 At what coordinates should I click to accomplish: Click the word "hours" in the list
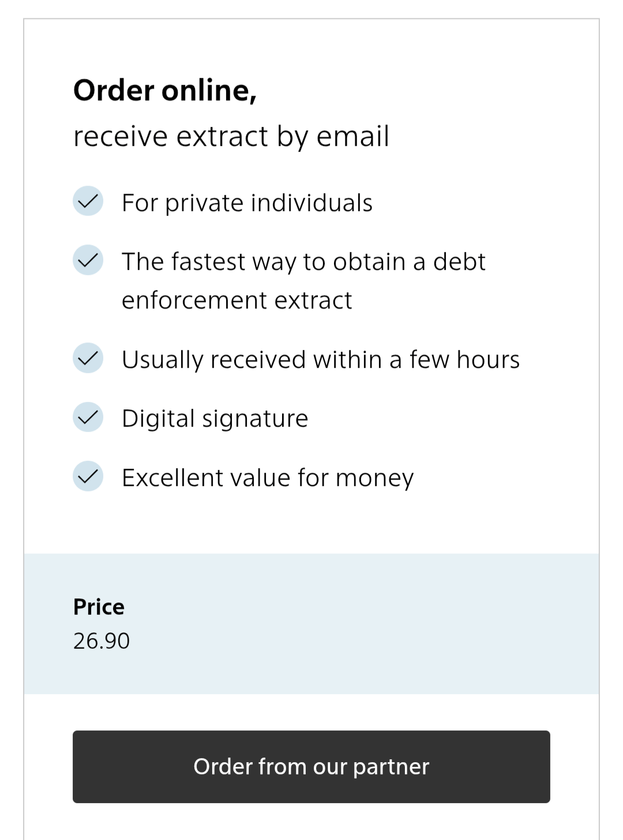click(488, 360)
